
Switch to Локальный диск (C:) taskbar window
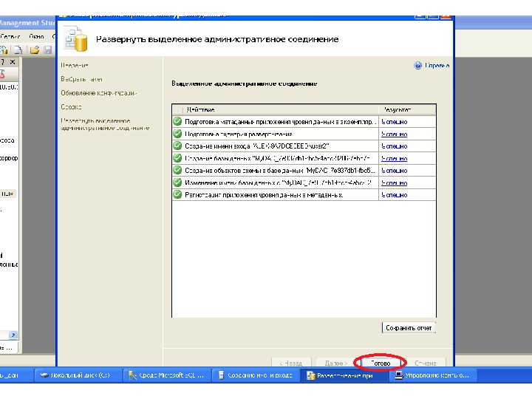click(77, 375)
